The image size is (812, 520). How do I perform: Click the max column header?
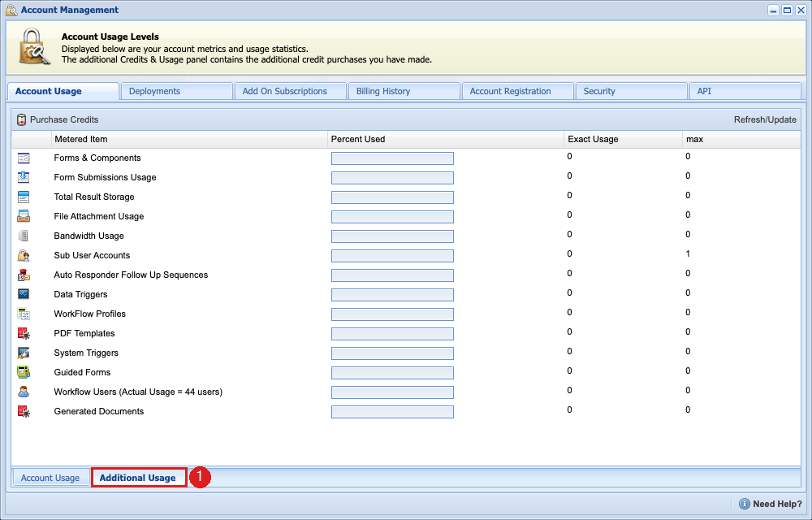click(x=741, y=139)
